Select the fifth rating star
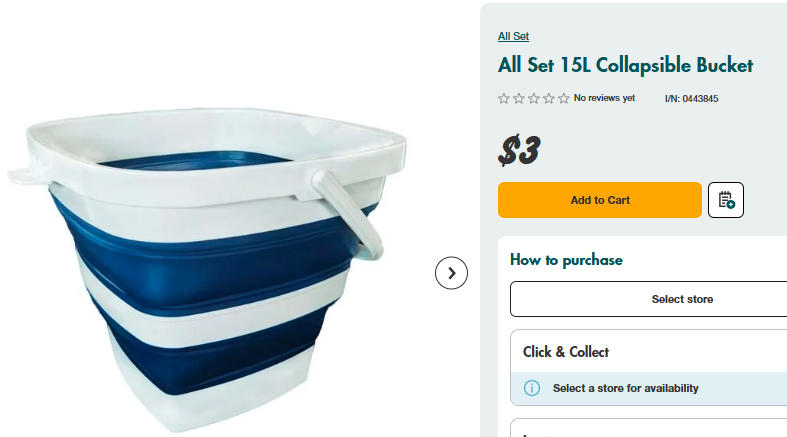The height and width of the screenshot is (437, 787). (x=564, y=99)
